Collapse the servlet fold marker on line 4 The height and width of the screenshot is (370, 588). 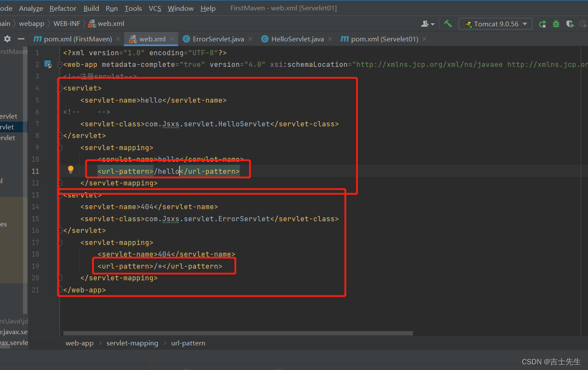(x=60, y=88)
